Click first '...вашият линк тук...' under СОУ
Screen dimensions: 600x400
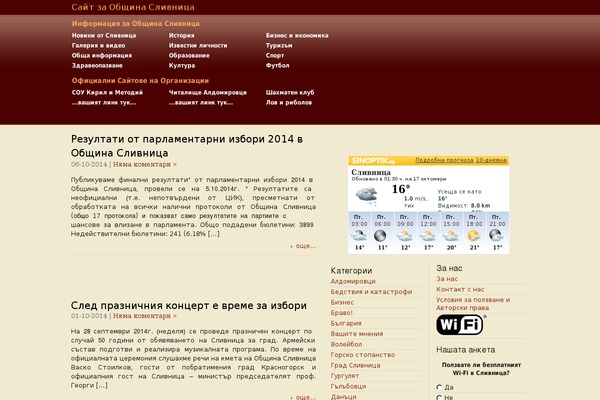[x=104, y=102]
